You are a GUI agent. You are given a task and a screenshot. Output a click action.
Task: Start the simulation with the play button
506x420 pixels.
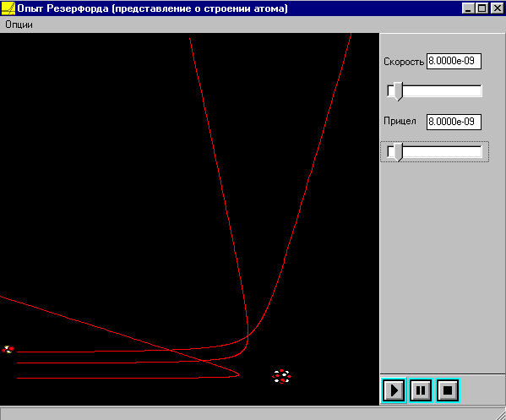tap(394, 390)
